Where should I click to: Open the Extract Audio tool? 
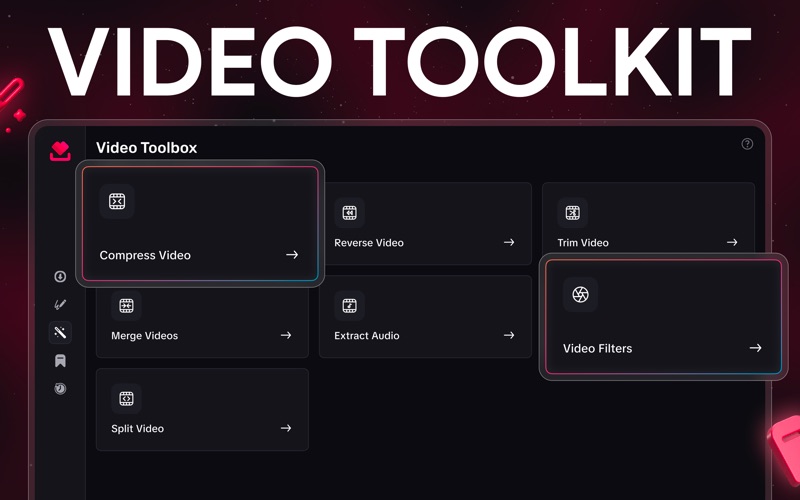[426, 316]
